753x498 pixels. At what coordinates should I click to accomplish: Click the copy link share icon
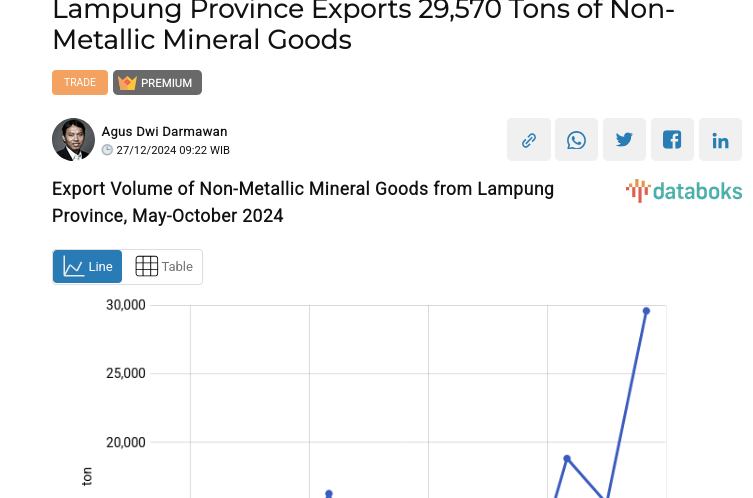click(528, 140)
